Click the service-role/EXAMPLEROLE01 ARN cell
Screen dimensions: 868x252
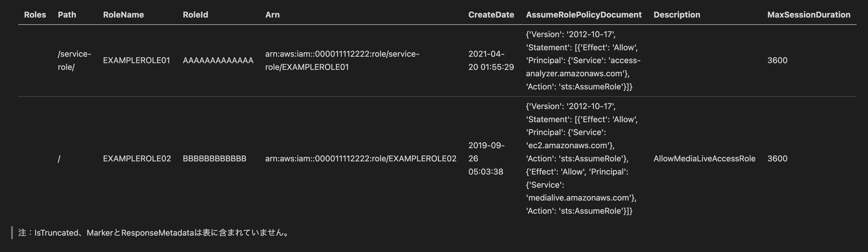point(342,61)
